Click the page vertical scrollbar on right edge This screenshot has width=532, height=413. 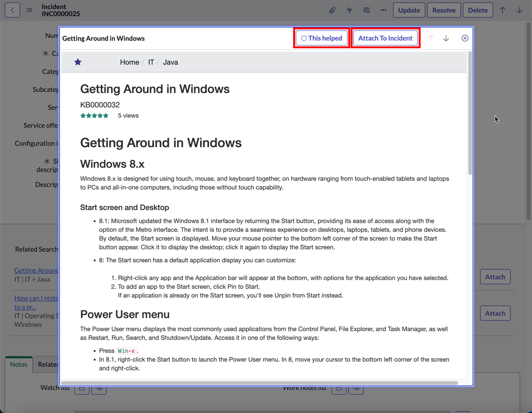click(x=529, y=121)
